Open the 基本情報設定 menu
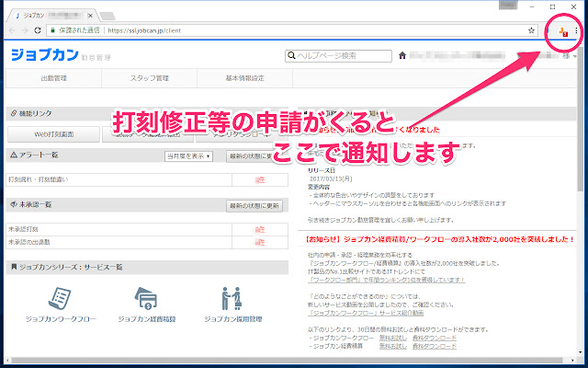Viewport: 588px width, 368px height. [245, 78]
